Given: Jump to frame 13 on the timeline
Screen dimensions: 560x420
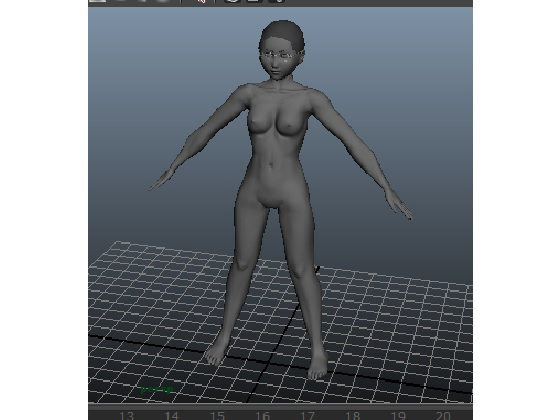Looking at the screenshot, I should [x=126, y=416].
